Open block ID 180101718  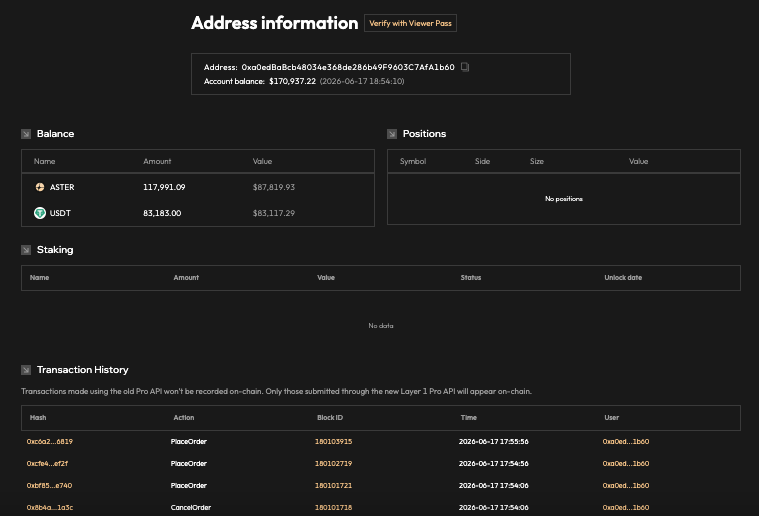click(334, 507)
